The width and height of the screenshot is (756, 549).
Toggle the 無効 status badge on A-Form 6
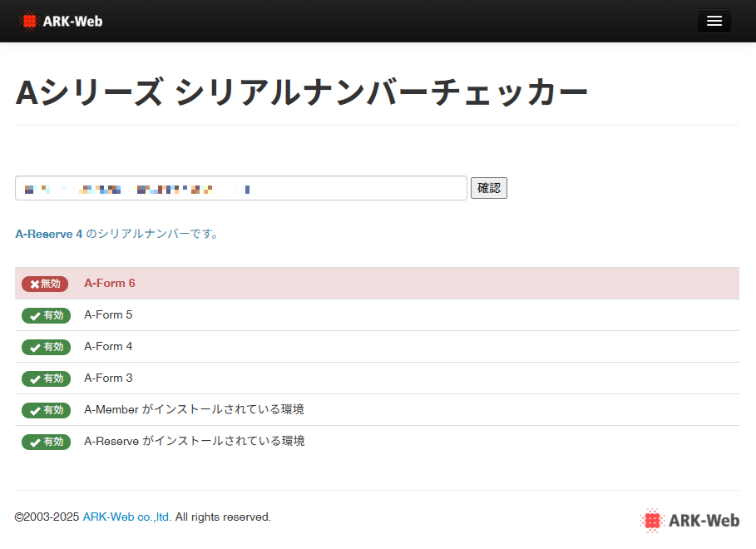[x=46, y=284]
